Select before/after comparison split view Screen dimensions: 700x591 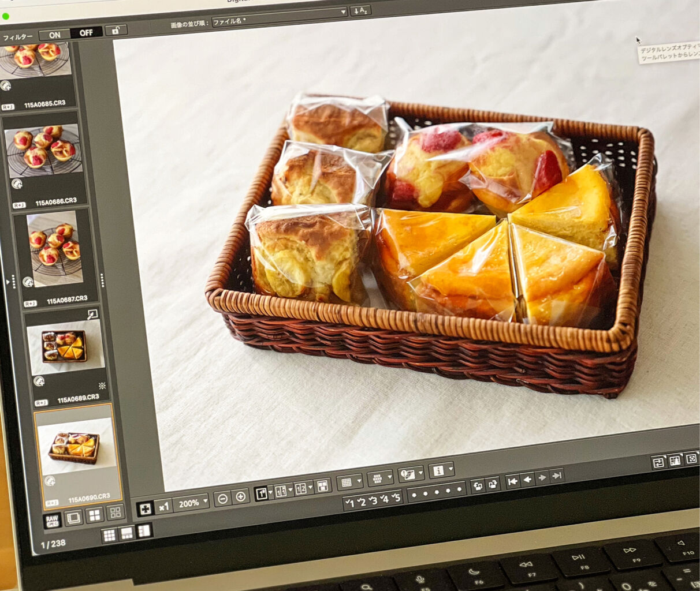pyautogui.click(x=281, y=491)
